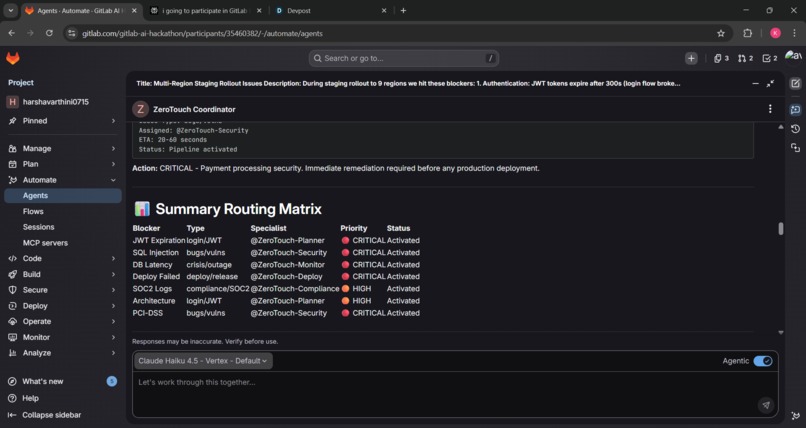Expand the Code menu

click(62, 258)
